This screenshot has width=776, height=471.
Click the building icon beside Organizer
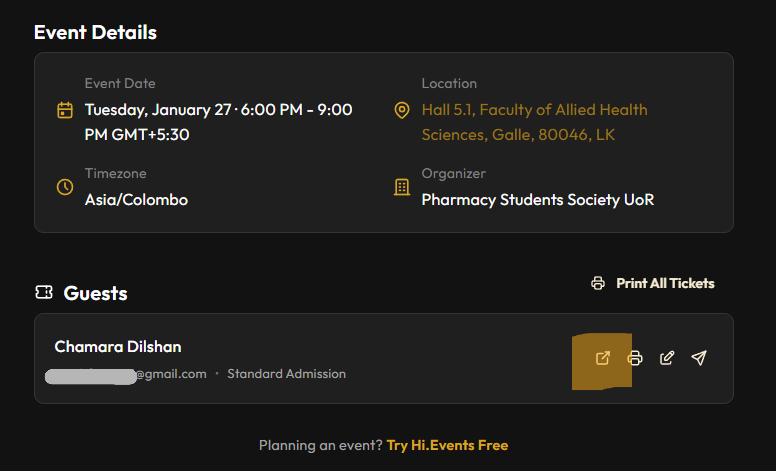tap(402, 187)
